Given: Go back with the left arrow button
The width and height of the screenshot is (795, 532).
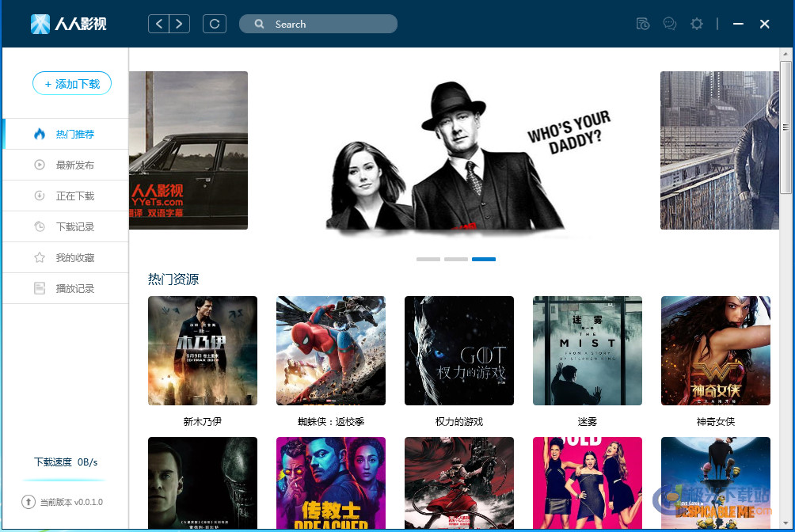Looking at the screenshot, I should [x=158, y=24].
